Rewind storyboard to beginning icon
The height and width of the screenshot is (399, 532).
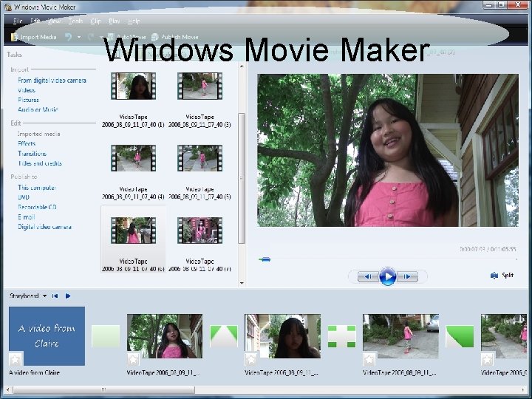coord(55,296)
